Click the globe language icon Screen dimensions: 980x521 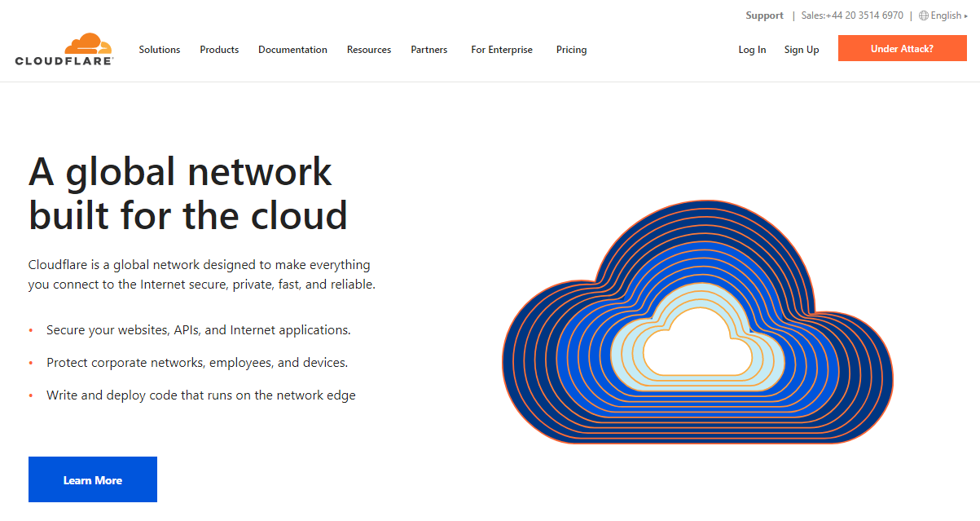tap(924, 15)
